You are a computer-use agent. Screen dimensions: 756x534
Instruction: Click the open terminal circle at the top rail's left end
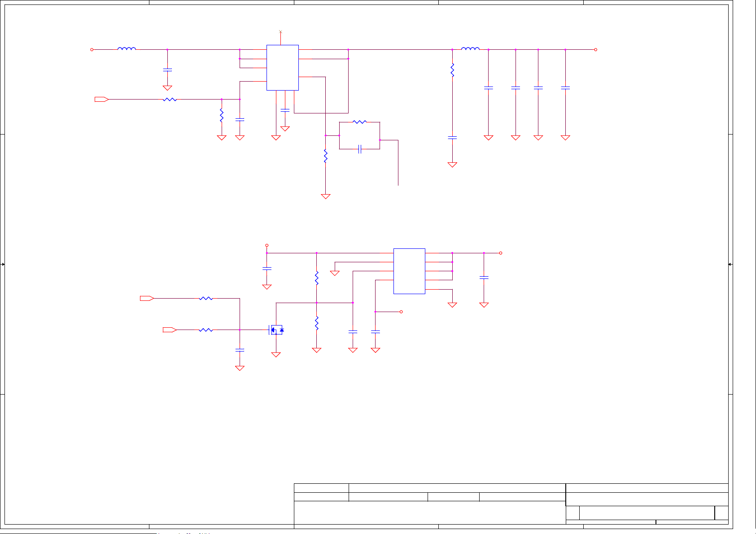(92, 50)
